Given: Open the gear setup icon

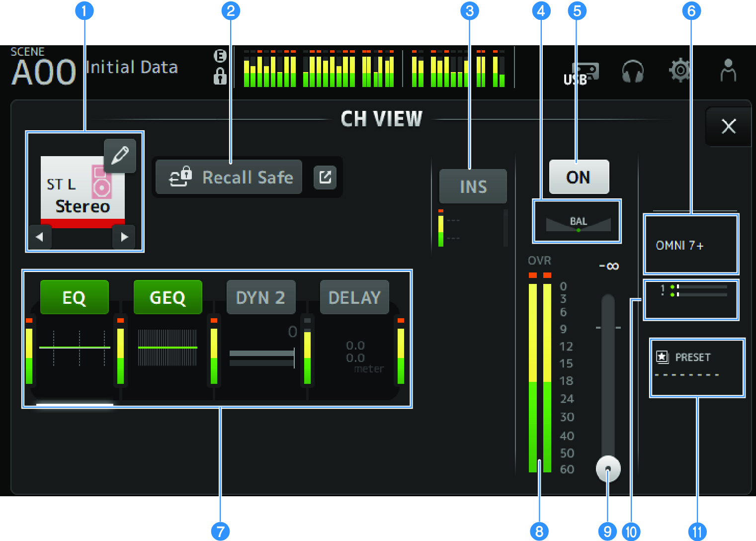Looking at the screenshot, I should pos(680,71).
